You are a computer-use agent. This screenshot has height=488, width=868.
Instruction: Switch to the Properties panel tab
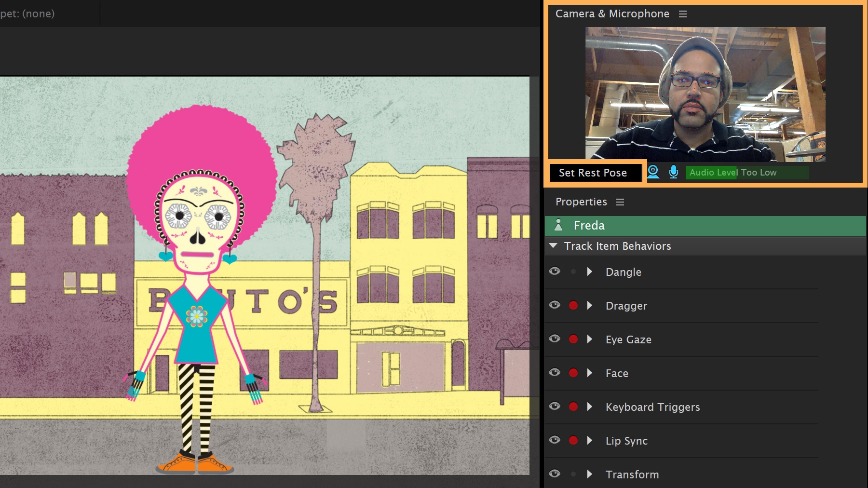[581, 202]
